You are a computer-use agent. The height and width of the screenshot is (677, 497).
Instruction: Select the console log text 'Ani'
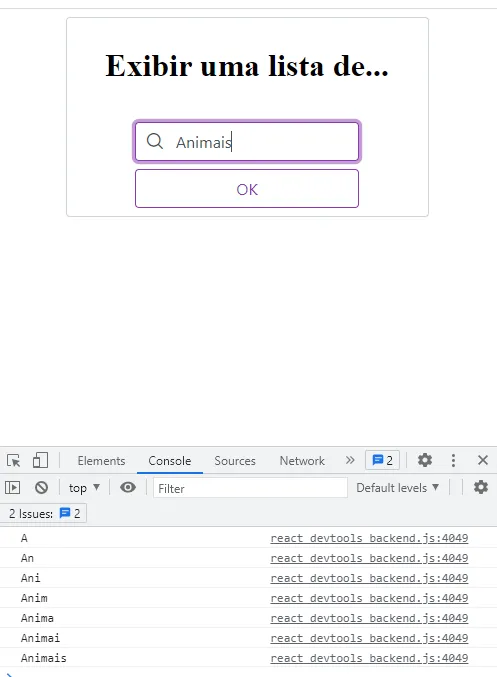[x=30, y=578]
